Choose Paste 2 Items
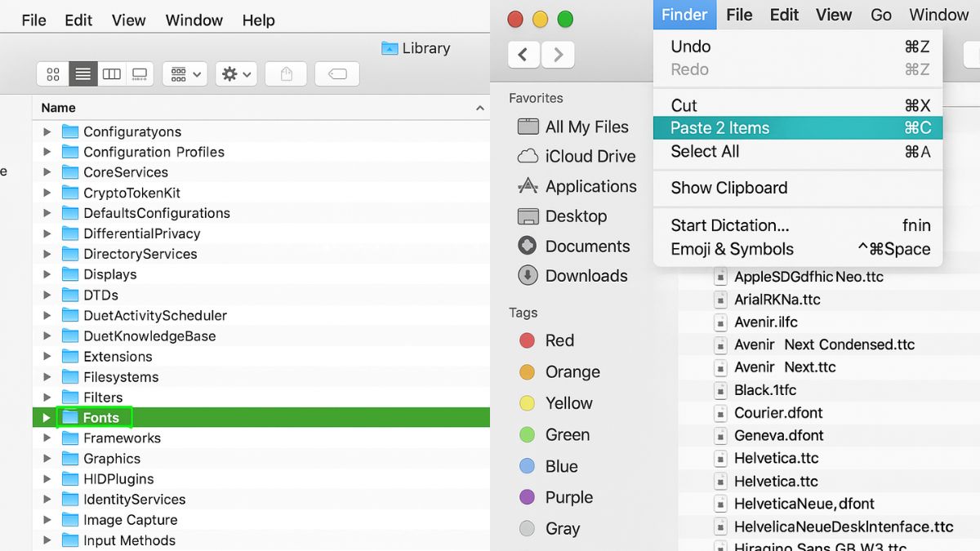The height and width of the screenshot is (551, 980). click(798, 128)
